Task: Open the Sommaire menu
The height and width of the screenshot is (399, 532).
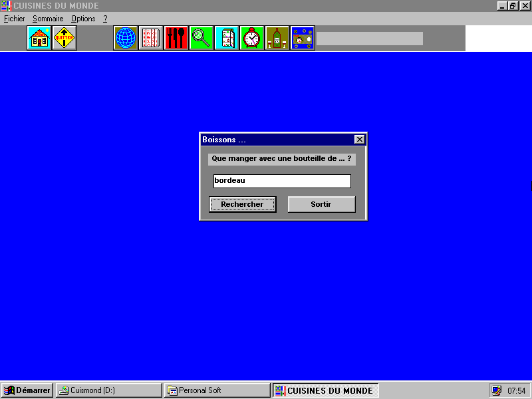Action: tap(48, 19)
